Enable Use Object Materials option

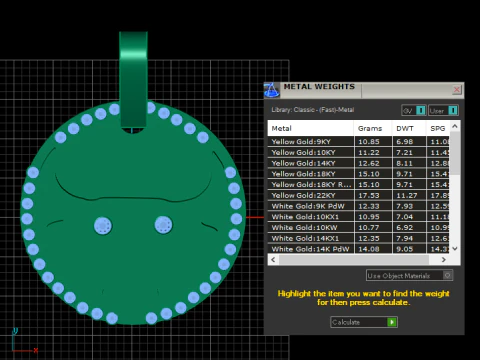tap(409, 275)
